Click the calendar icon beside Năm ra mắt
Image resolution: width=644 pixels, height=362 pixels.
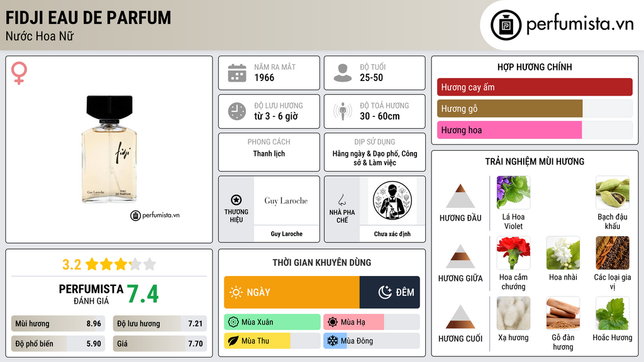pos(237,73)
